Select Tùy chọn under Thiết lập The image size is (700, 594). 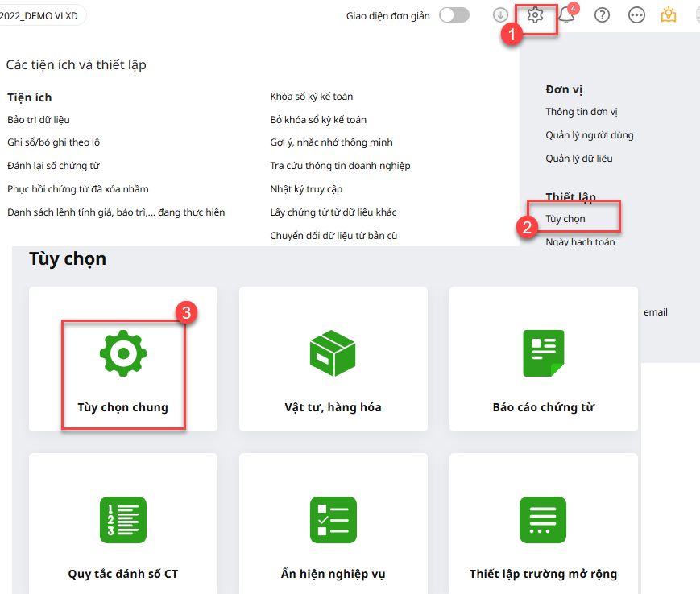coord(565,219)
